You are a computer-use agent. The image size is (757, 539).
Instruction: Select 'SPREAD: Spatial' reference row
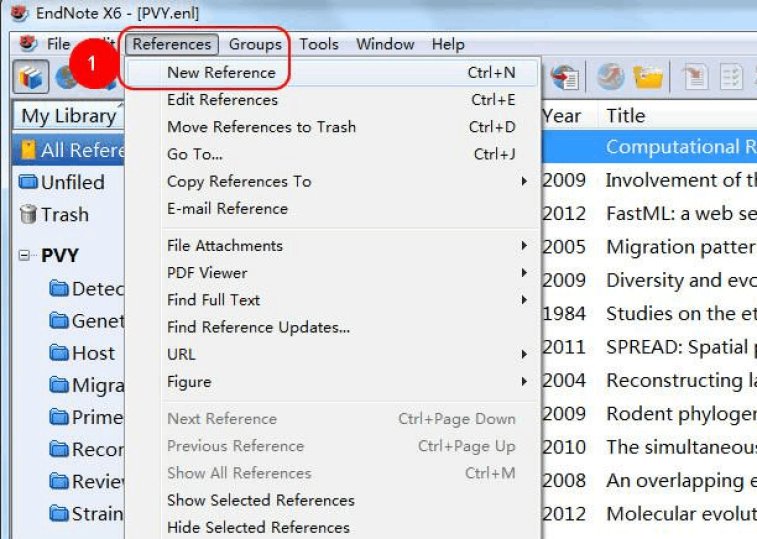[x=649, y=347]
